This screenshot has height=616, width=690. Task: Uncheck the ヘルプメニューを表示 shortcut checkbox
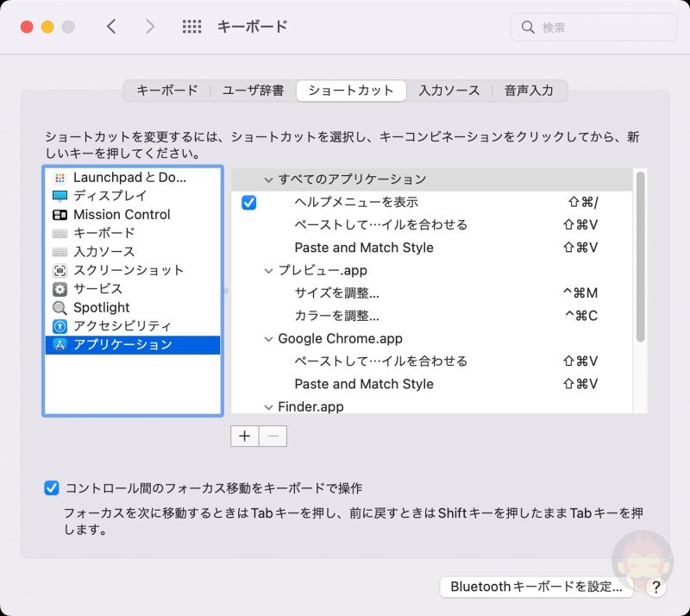249,203
